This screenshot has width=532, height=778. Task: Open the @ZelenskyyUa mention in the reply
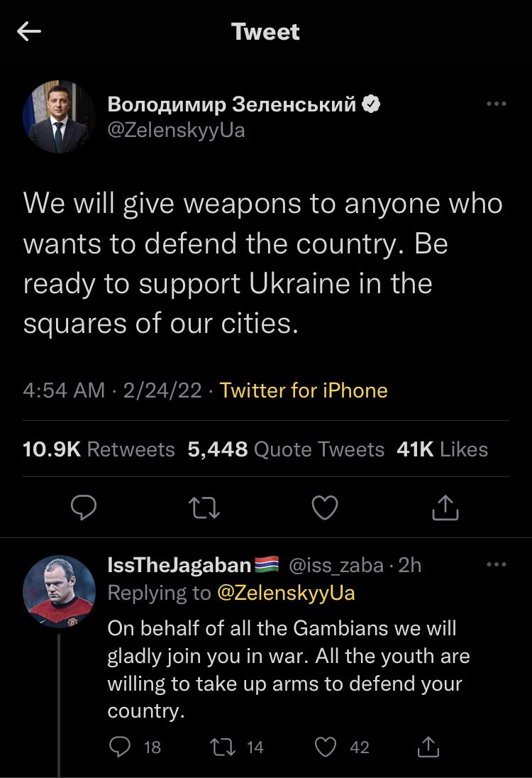[x=286, y=593]
